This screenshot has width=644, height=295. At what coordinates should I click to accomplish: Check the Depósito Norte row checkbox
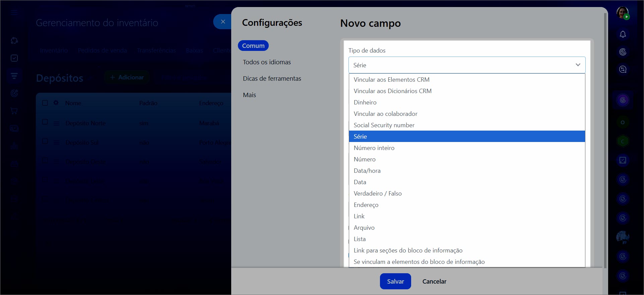click(x=45, y=122)
